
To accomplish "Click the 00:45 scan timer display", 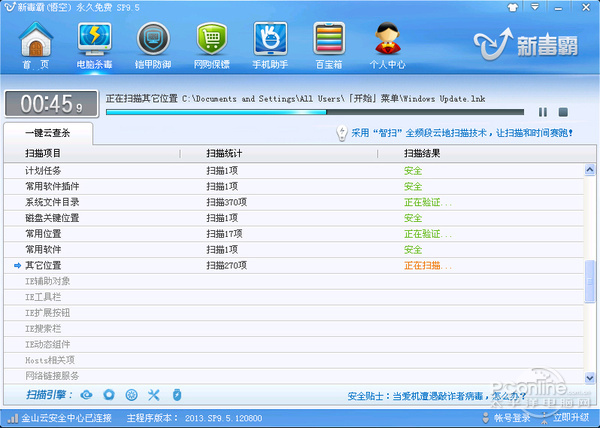I will click(x=51, y=104).
